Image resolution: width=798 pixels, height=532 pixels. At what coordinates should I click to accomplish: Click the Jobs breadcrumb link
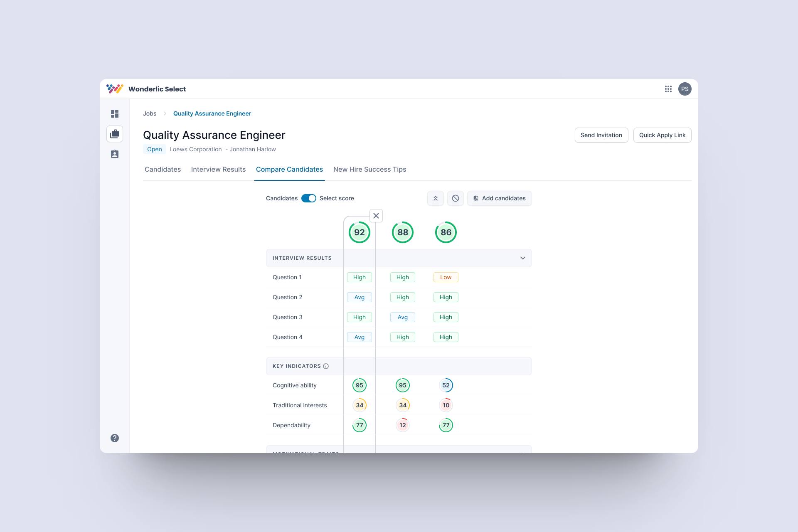pyautogui.click(x=150, y=113)
